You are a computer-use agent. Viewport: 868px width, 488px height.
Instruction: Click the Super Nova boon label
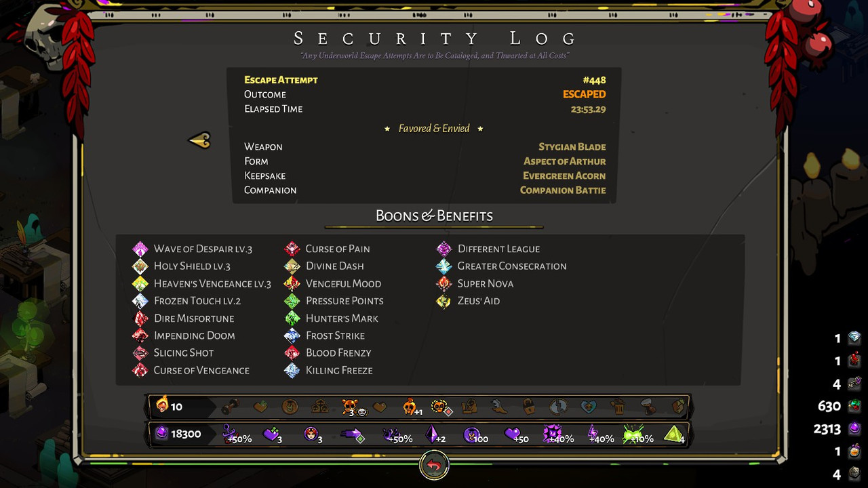pyautogui.click(x=486, y=283)
